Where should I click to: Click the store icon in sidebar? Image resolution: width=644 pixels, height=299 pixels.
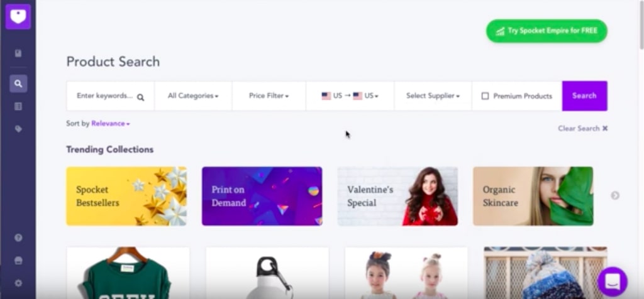click(x=18, y=261)
